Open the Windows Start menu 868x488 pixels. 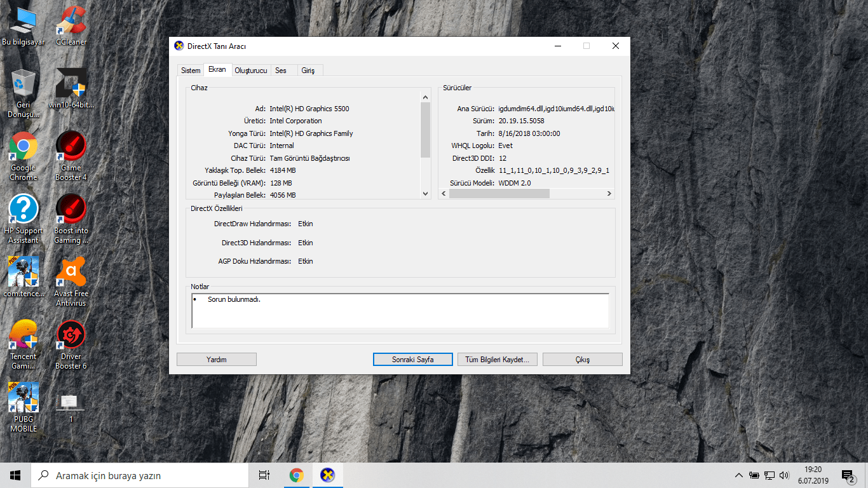[x=15, y=475]
